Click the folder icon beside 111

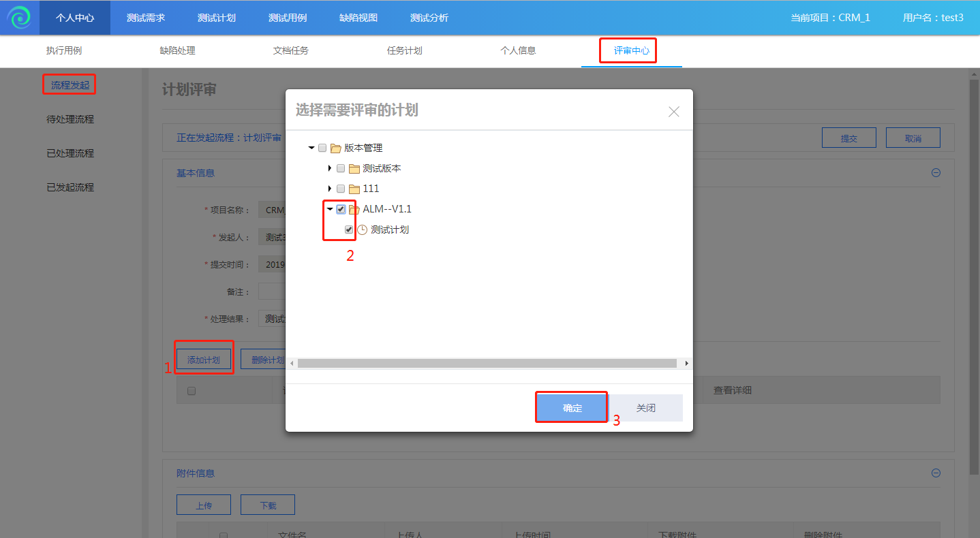click(x=354, y=189)
